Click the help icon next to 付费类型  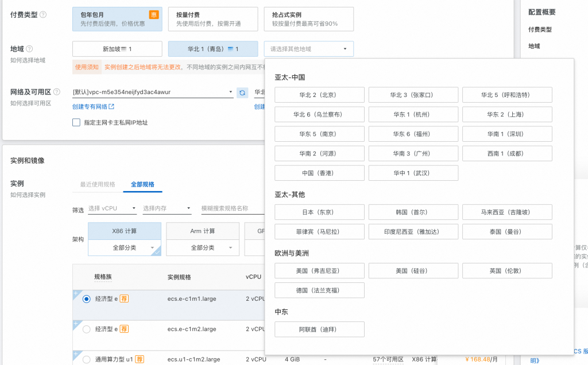click(43, 15)
